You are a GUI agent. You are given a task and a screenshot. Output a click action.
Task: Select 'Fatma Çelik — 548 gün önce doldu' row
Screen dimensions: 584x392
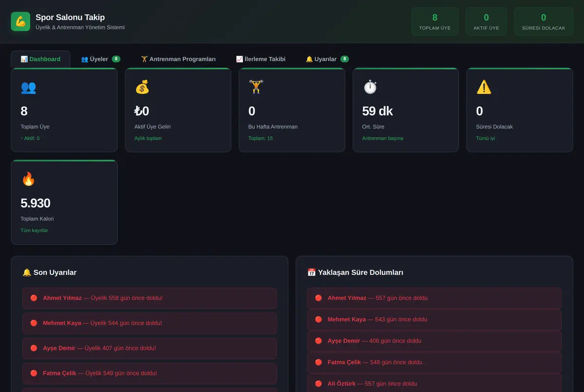point(434,362)
